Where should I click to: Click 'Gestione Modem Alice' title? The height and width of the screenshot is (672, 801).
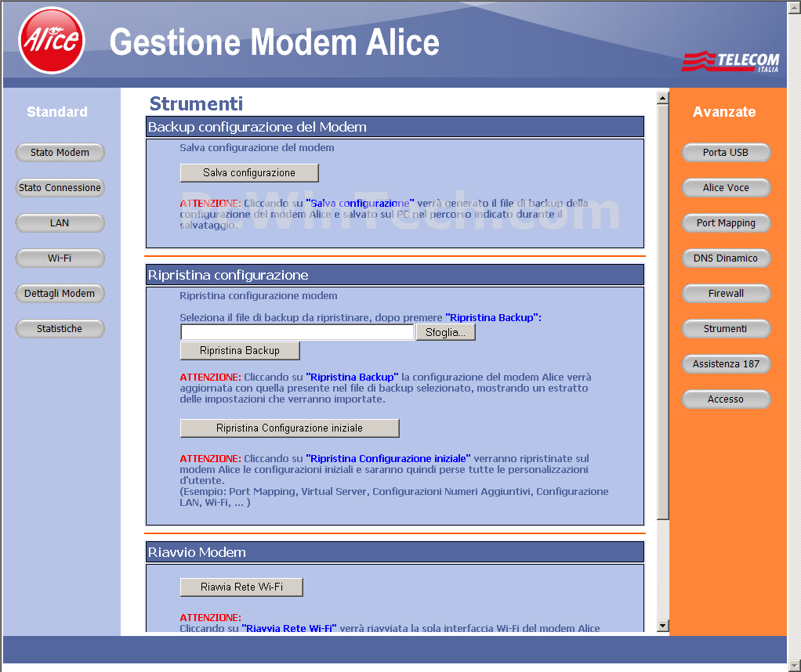click(x=274, y=42)
